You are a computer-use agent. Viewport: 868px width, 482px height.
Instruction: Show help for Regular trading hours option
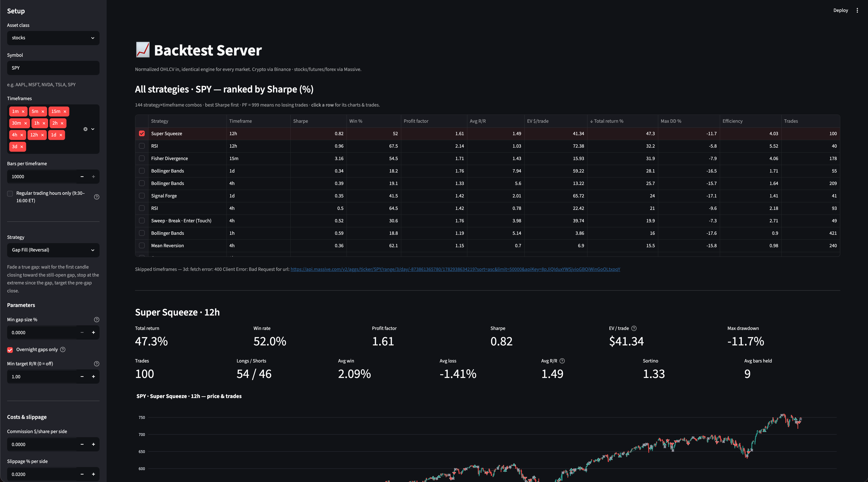97,197
